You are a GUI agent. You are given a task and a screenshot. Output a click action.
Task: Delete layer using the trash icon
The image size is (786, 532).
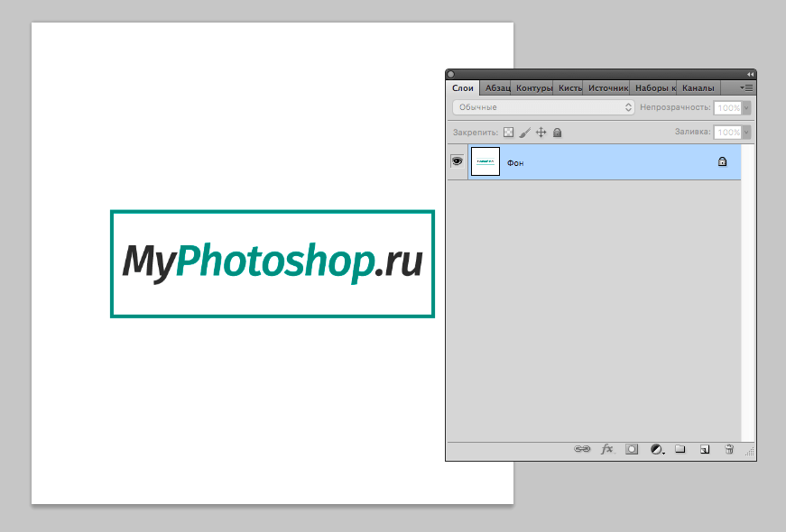(x=729, y=449)
